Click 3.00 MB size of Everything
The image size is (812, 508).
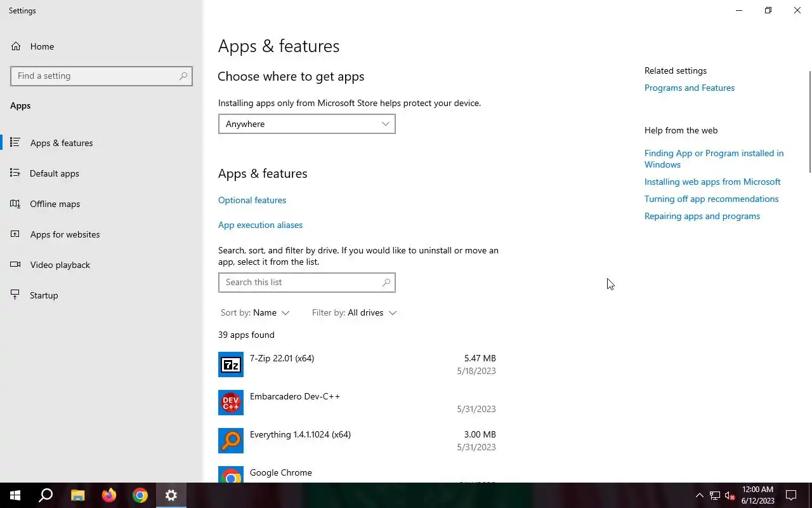pyautogui.click(x=480, y=434)
